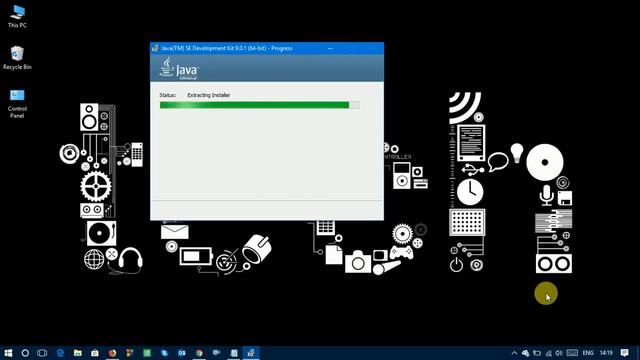Click the ENG input language indicator
The height and width of the screenshot is (360, 640).
pos(588,353)
